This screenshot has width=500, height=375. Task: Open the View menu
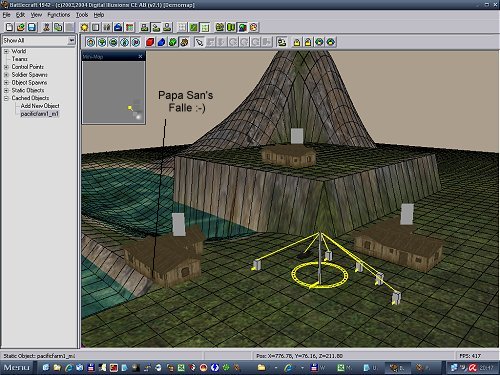coord(36,15)
